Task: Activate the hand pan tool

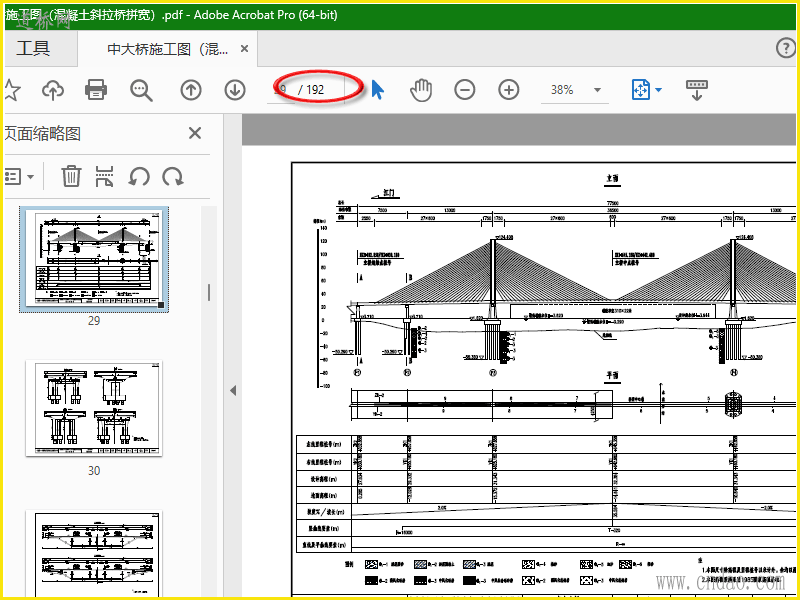Action: (421, 90)
